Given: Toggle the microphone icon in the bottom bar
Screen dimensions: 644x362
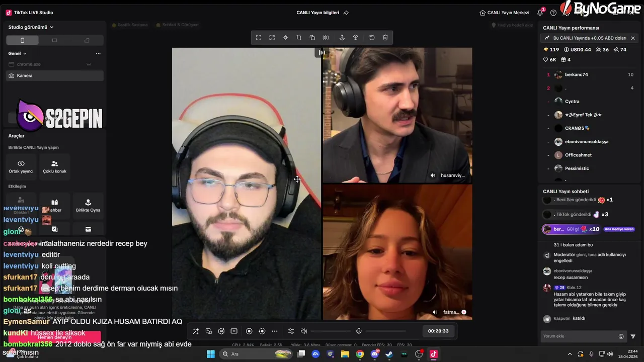Looking at the screenshot, I should tap(359, 331).
